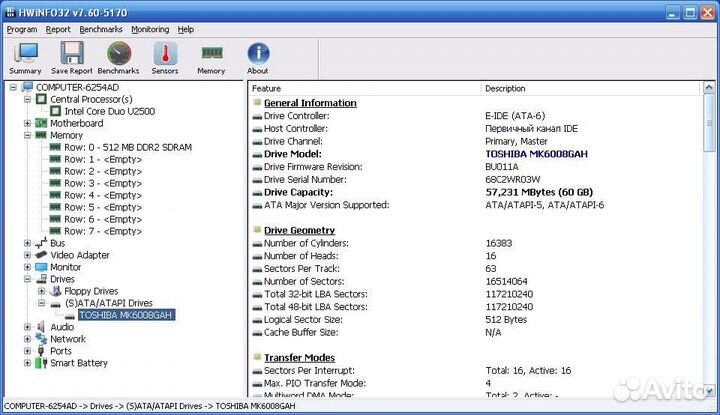Collapse the Drives tree node
The height and width of the screenshot is (415, 720).
pyautogui.click(x=27, y=279)
